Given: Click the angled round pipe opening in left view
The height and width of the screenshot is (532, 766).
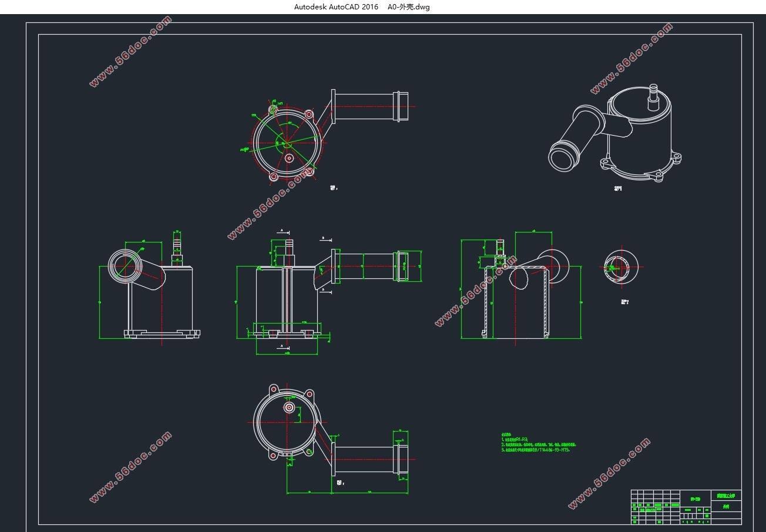Looking at the screenshot, I should click(125, 266).
